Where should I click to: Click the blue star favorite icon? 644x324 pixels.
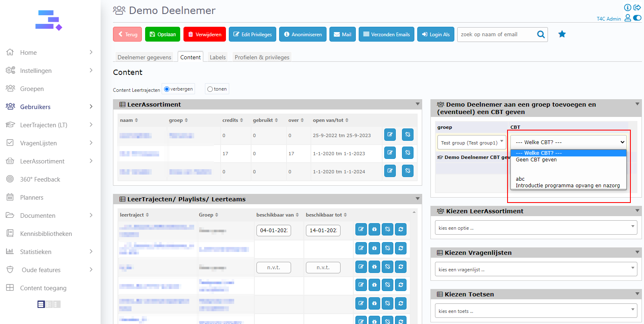[x=562, y=34]
